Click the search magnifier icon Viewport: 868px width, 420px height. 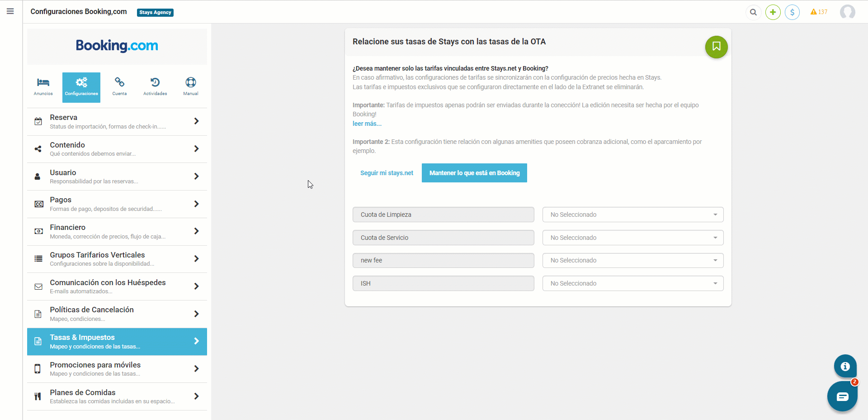(x=753, y=12)
